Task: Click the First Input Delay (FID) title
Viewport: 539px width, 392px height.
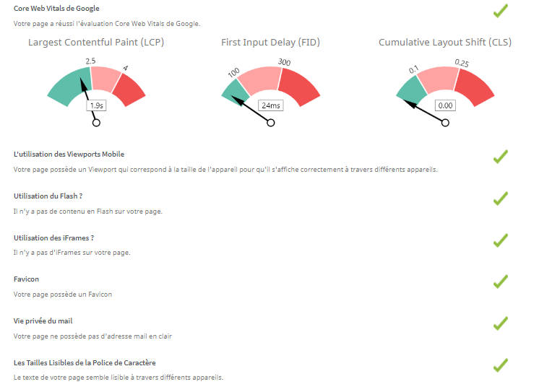Action: [270, 43]
